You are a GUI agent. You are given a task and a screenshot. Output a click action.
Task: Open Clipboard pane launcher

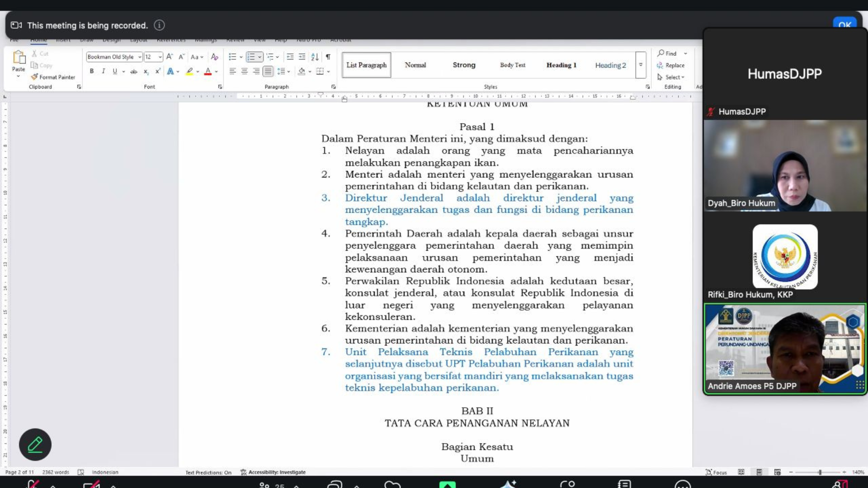point(79,87)
